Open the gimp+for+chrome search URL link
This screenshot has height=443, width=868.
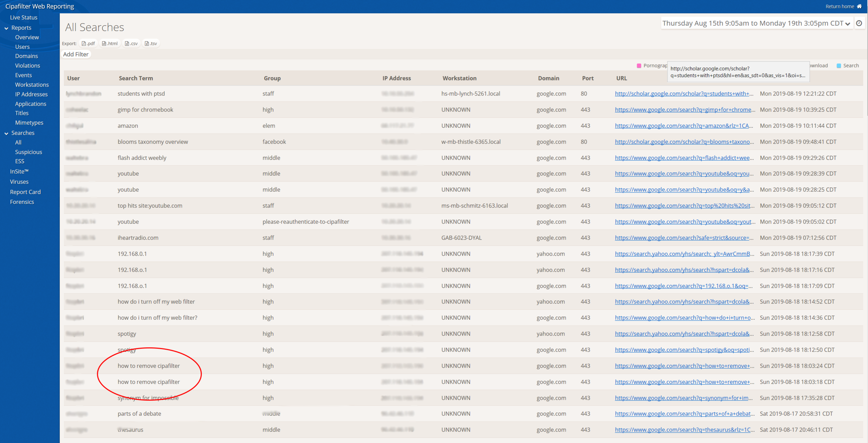685,109
